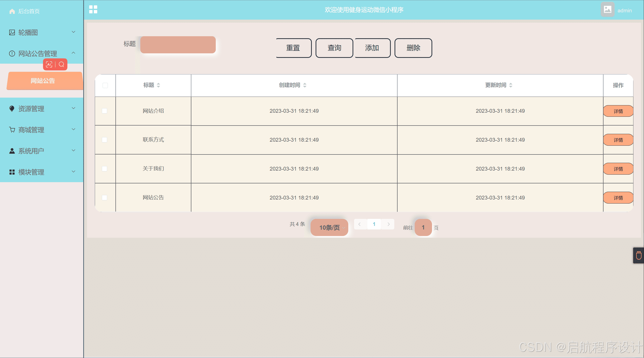Image resolution: width=644 pixels, height=358 pixels.
Task: Click the admin username text
Action: (625, 11)
